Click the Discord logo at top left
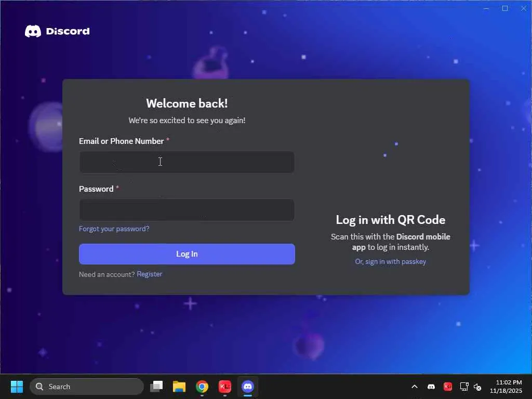Screen dimensions: 532x399 pos(57,31)
